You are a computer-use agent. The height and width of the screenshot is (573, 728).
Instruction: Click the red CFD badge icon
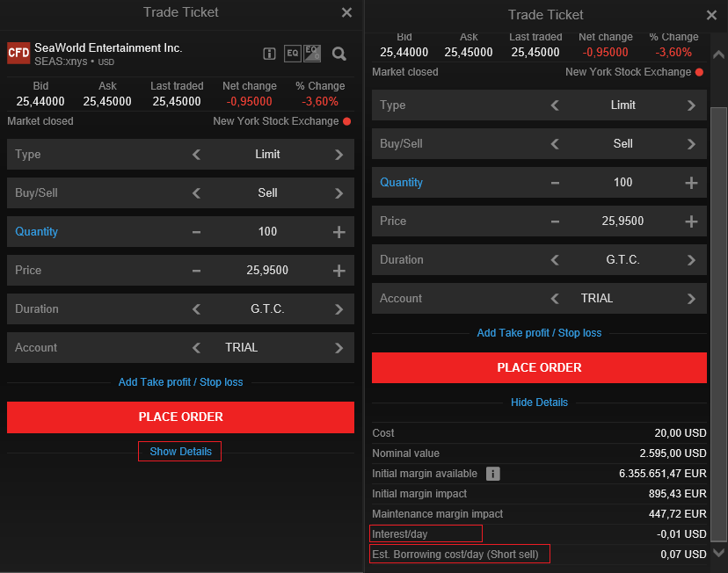(18, 53)
